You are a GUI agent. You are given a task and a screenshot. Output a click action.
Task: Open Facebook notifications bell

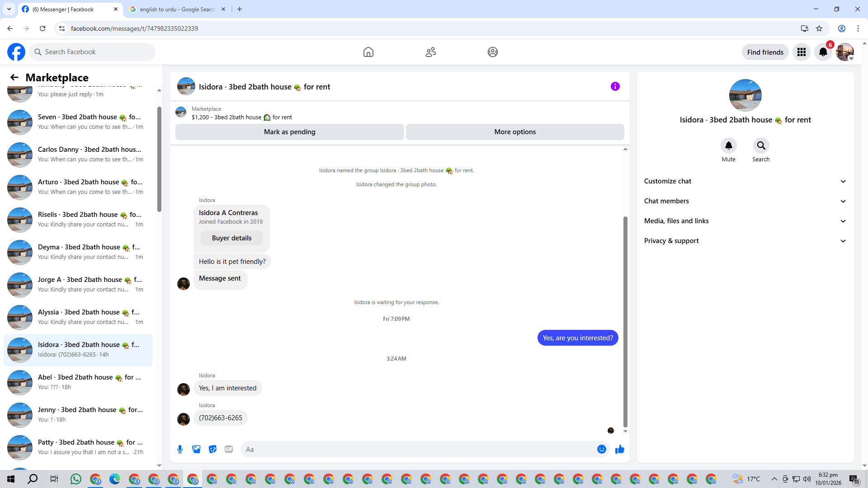pyautogui.click(x=823, y=52)
